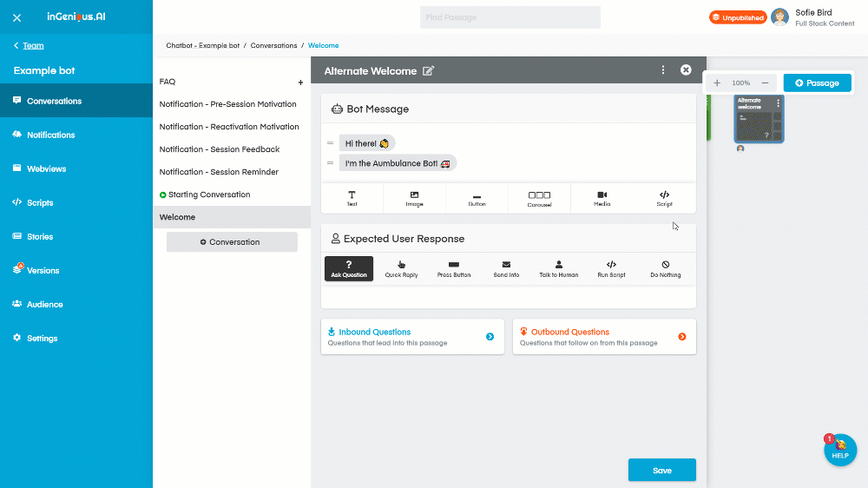This screenshot has height=488, width=868.
Task: Add an item with the FAQ plus icon
Action: 300,82
